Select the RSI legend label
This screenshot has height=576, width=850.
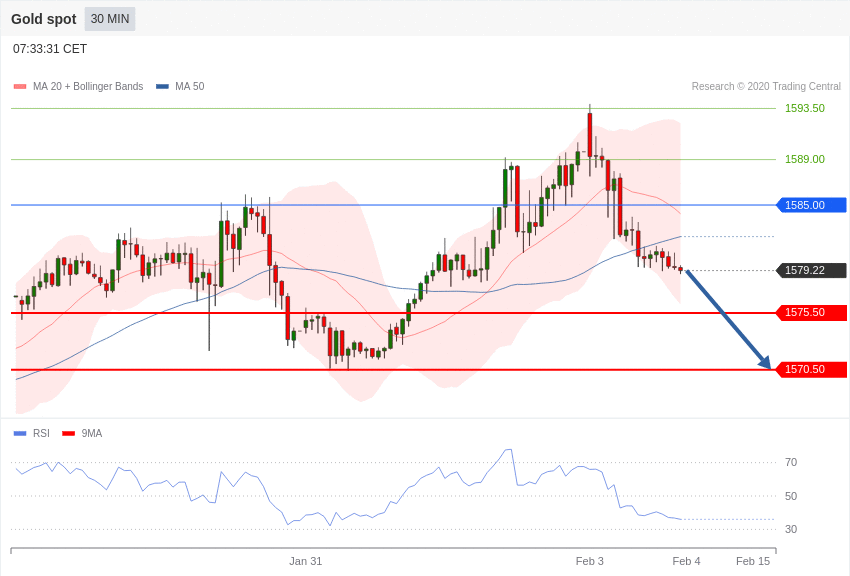(41, 433)
